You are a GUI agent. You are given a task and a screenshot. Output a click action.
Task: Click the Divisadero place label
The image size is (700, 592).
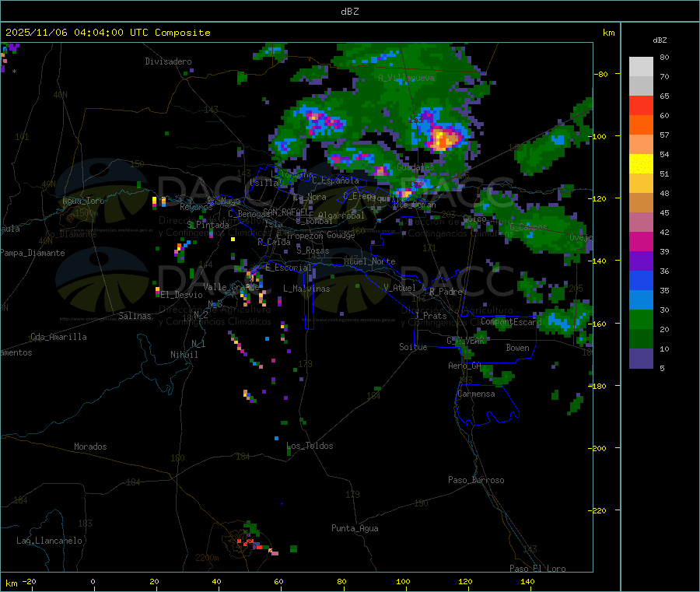168,61
